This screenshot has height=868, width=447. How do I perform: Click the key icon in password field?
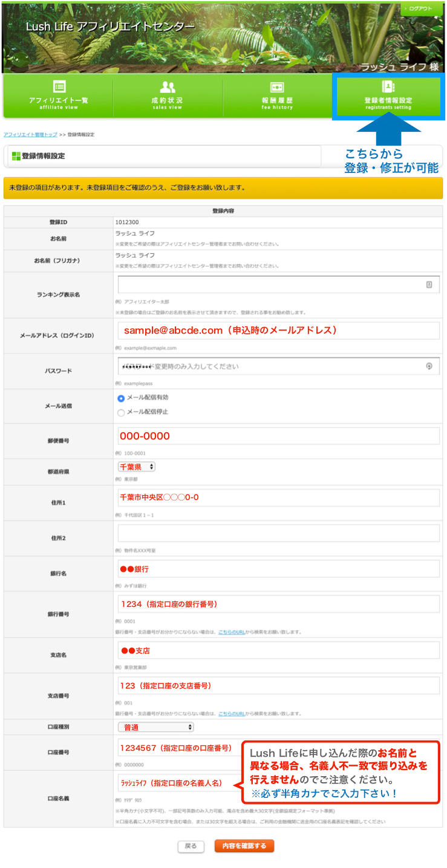[429, 366]
